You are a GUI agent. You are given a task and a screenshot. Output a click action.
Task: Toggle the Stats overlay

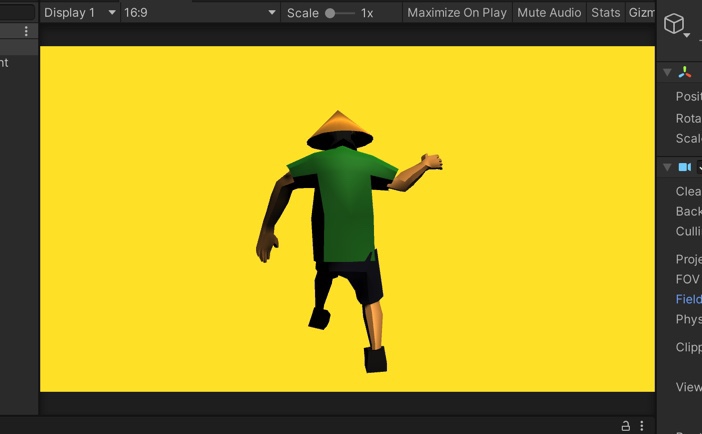pyautogui.click(x=605, y=13)
